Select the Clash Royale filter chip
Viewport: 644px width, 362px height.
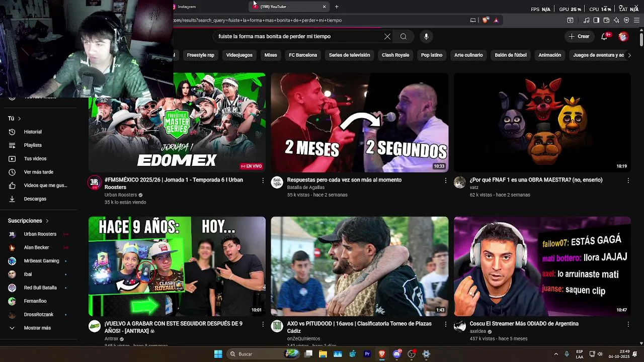[x=395, y=55]
